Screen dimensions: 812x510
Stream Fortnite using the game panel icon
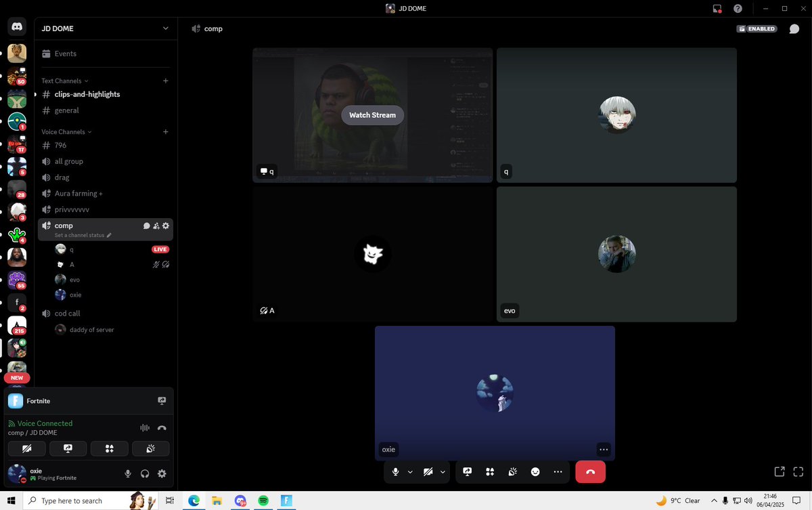(x=162, y=401)
